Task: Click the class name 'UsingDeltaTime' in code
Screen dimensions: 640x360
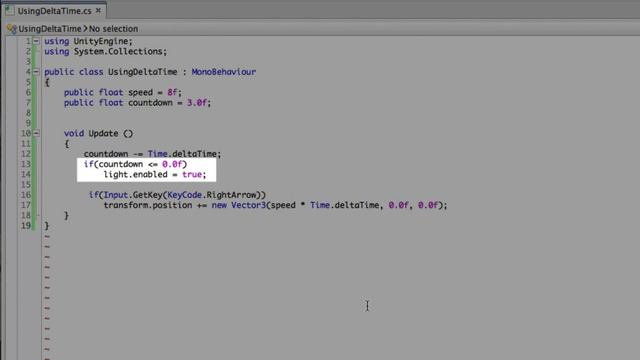Action: coord(142,72)
